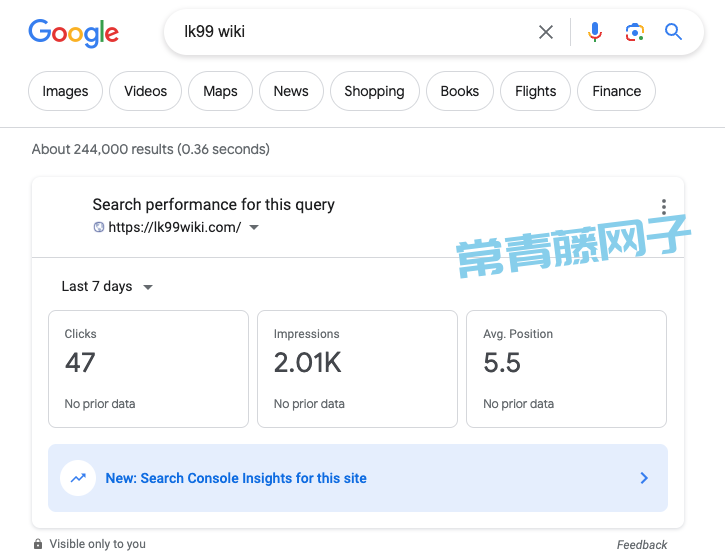Switch to the Images filter
725x558 pixels.
[65, 91]
